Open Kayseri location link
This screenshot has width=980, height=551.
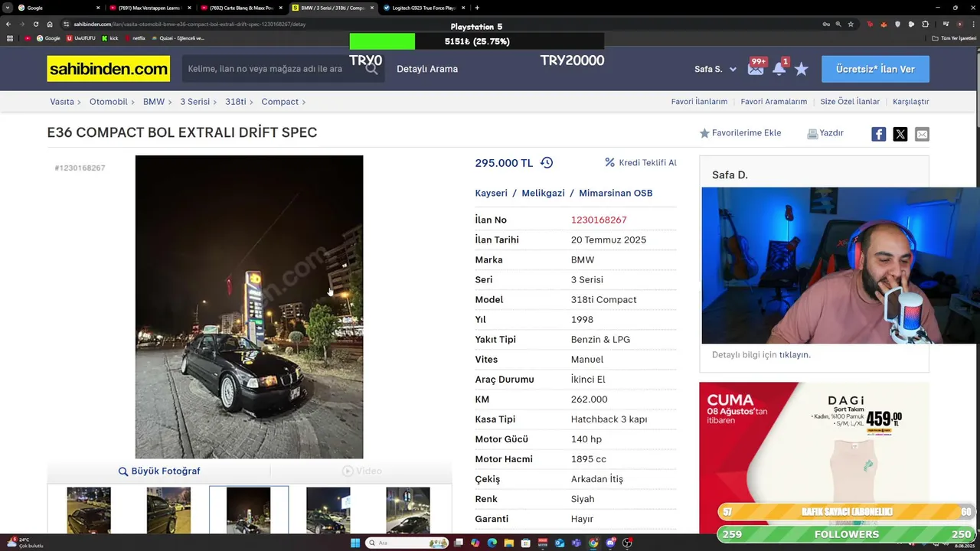[491, 193]
